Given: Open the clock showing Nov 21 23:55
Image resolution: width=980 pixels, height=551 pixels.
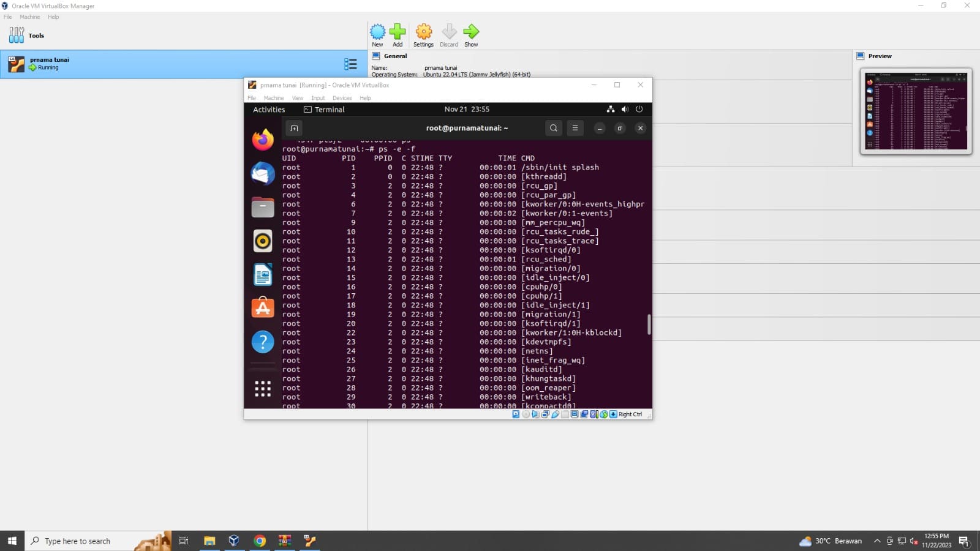Looking at the screenshot, I should pos(467,110).
